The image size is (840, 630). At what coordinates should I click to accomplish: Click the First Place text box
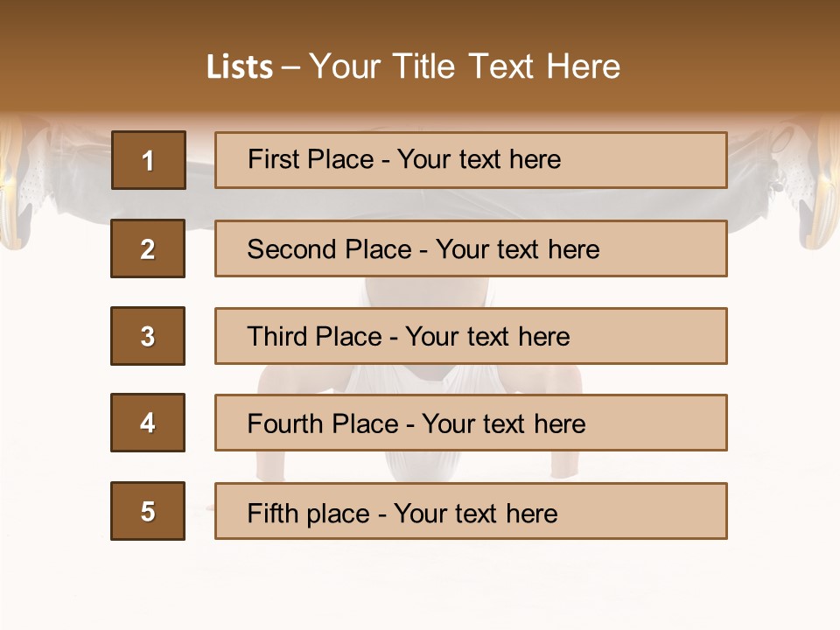pos(404,159)
